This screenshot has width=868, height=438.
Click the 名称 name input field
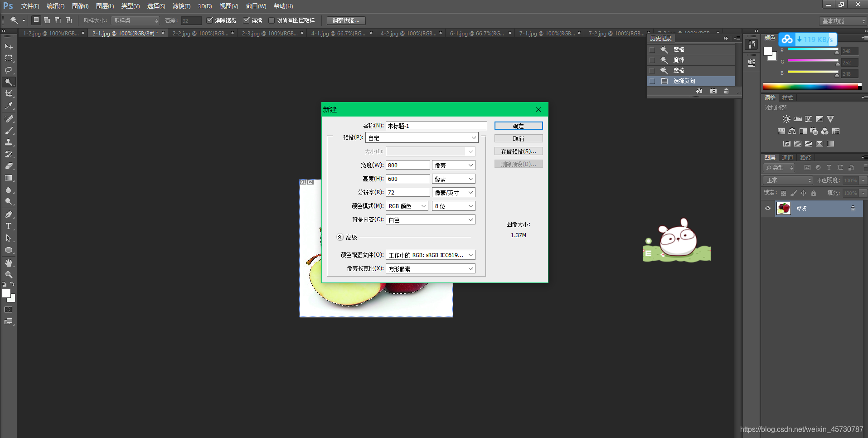click(436, 126)
